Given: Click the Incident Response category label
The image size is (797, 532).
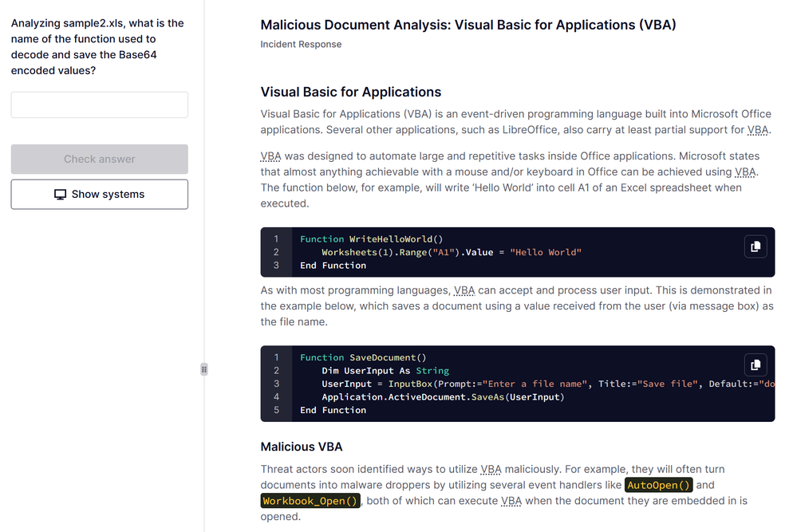Looking at the screenshot, I should click(301, 44).
